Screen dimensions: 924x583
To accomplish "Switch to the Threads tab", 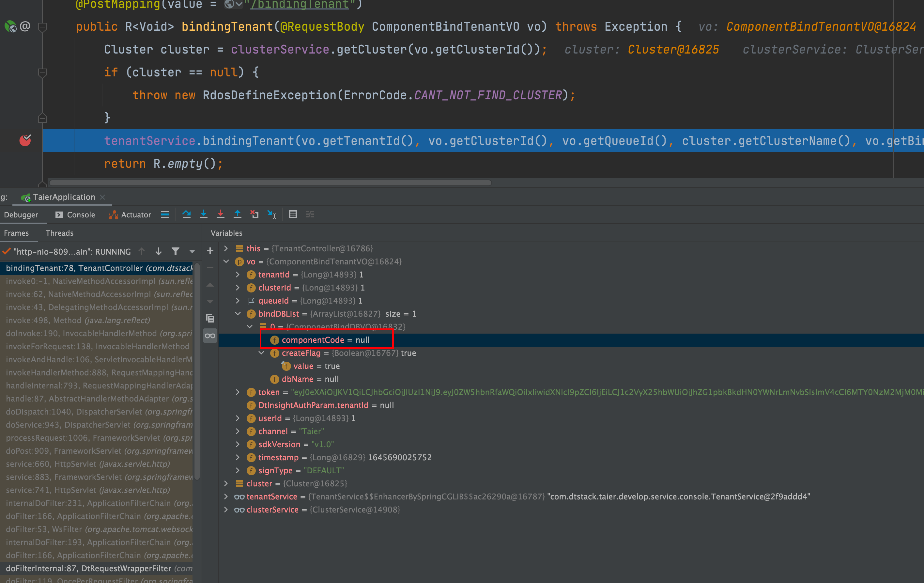I will pos(59,233).
